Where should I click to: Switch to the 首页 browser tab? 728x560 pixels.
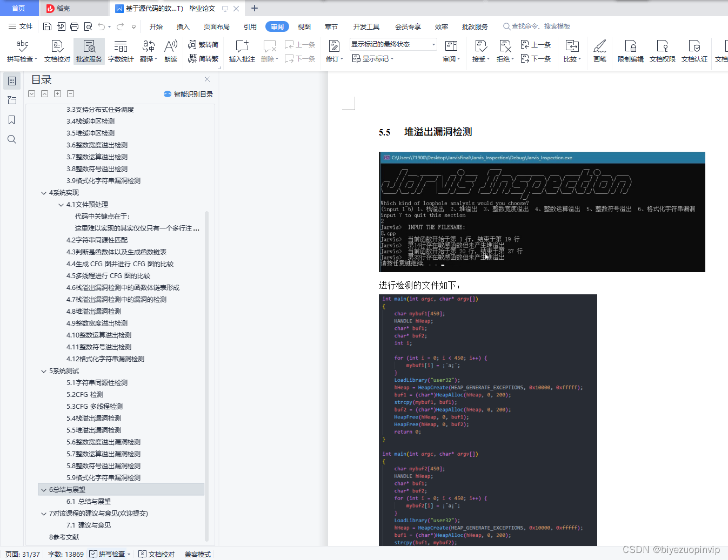(18, 8)
